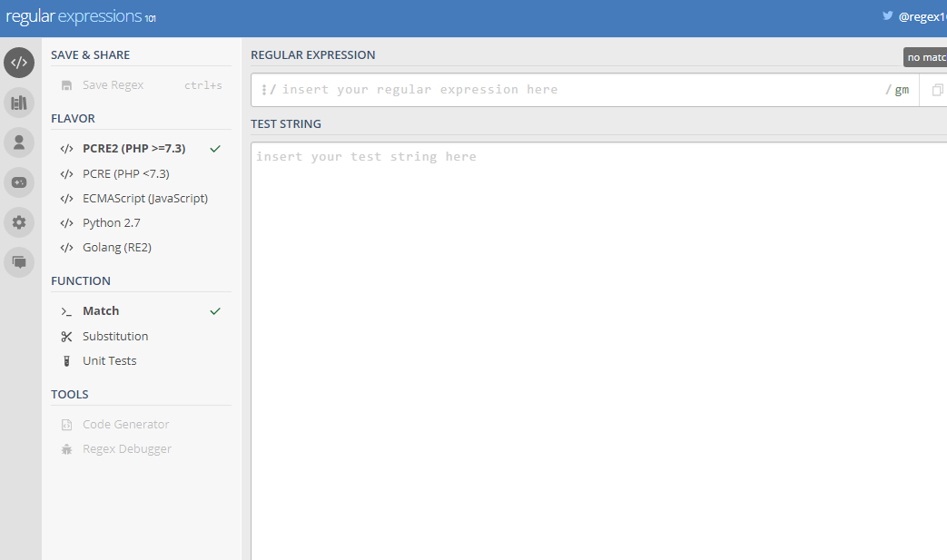Select the regex editor icon in sidebar

18,62
